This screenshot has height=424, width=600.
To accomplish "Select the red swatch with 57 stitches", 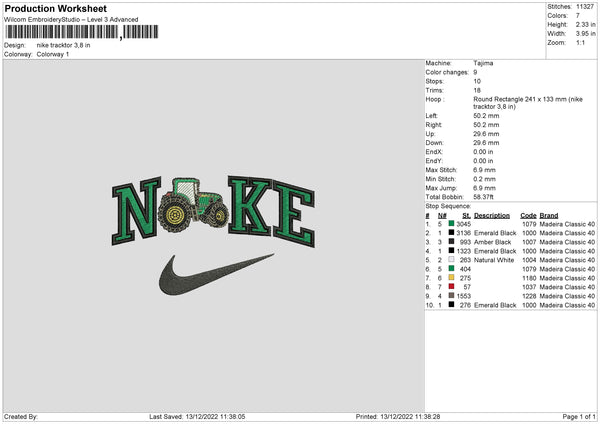I will coord(452,287).
